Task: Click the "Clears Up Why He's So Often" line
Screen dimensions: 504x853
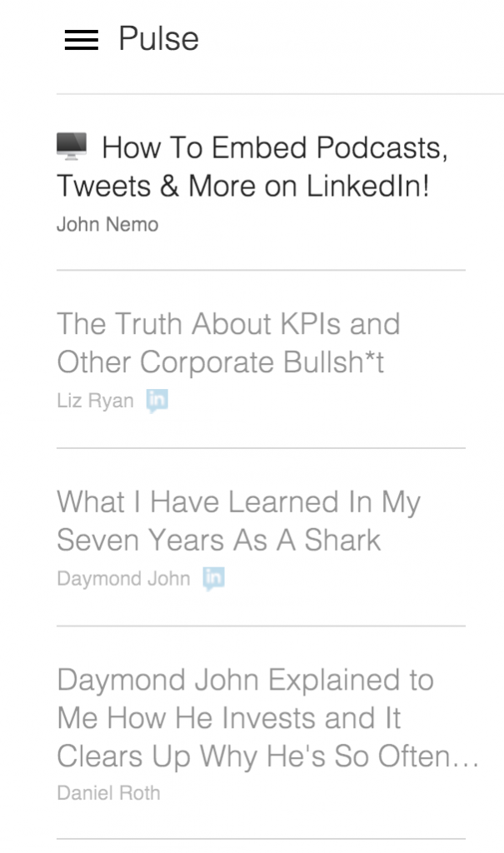Action: (254, 756)
